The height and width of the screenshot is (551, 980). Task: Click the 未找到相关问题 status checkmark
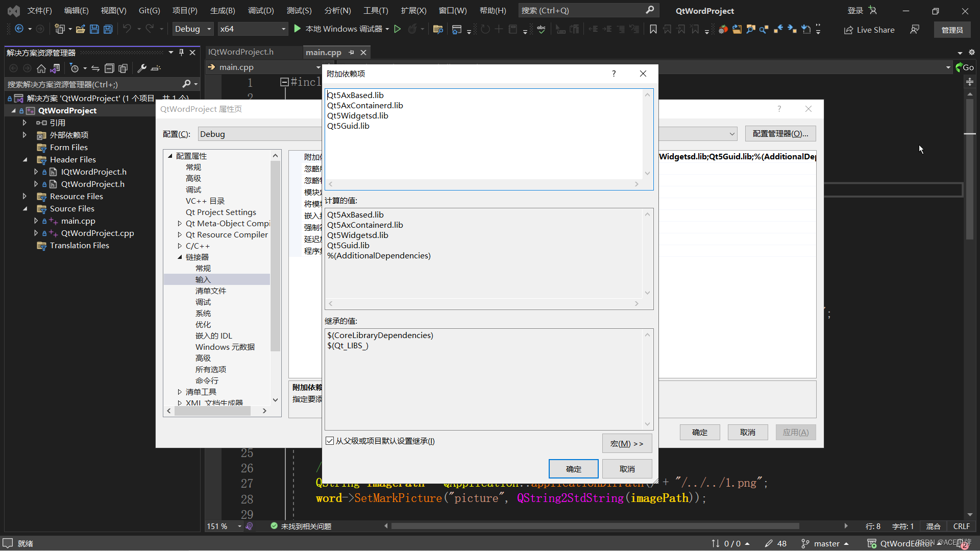coord(274,526)
